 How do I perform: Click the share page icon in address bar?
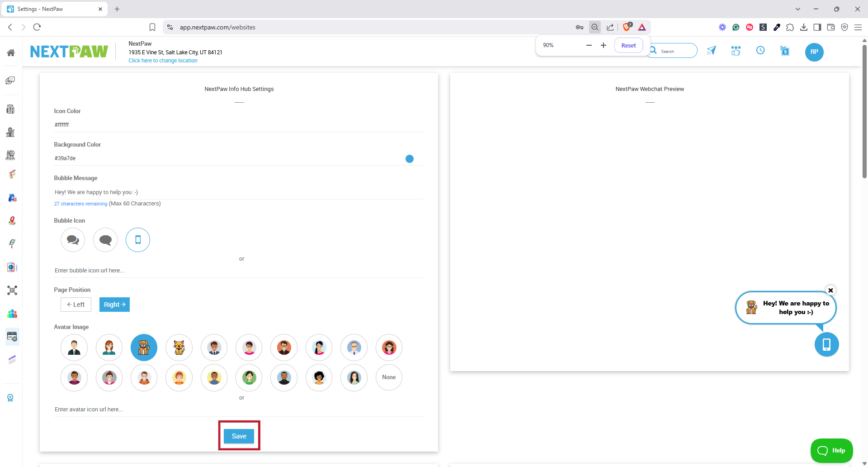610,27
